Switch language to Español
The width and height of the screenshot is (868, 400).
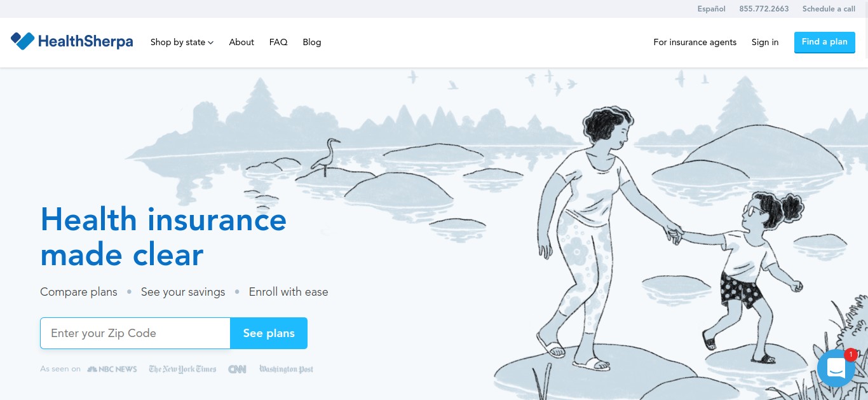[712, 9]
